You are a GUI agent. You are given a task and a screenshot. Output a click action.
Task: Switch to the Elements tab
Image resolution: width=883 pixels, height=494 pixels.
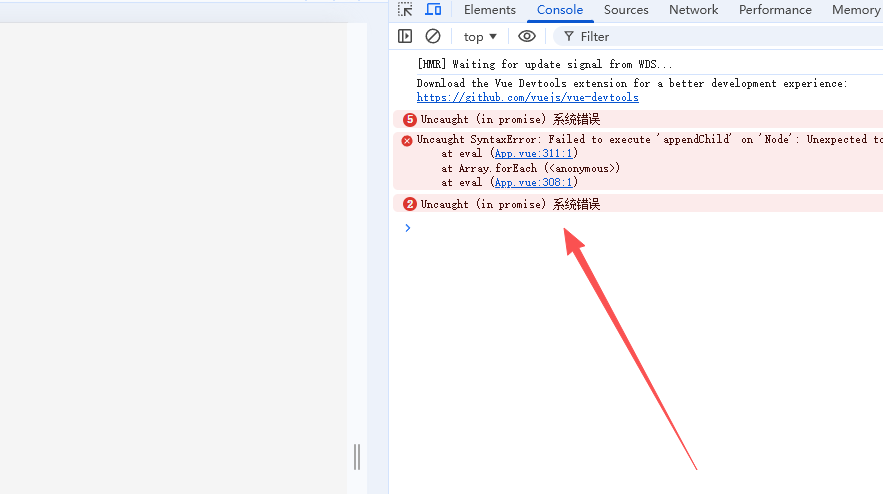pyautogui.click(x=490, y=10)
